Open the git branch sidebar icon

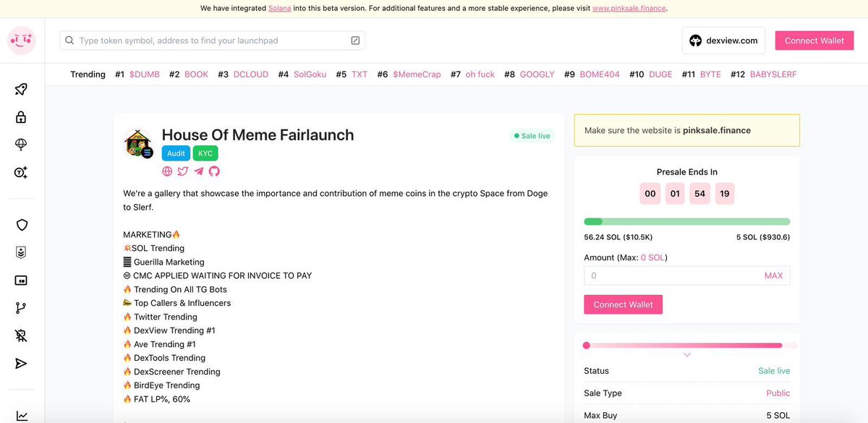(22, 308)
